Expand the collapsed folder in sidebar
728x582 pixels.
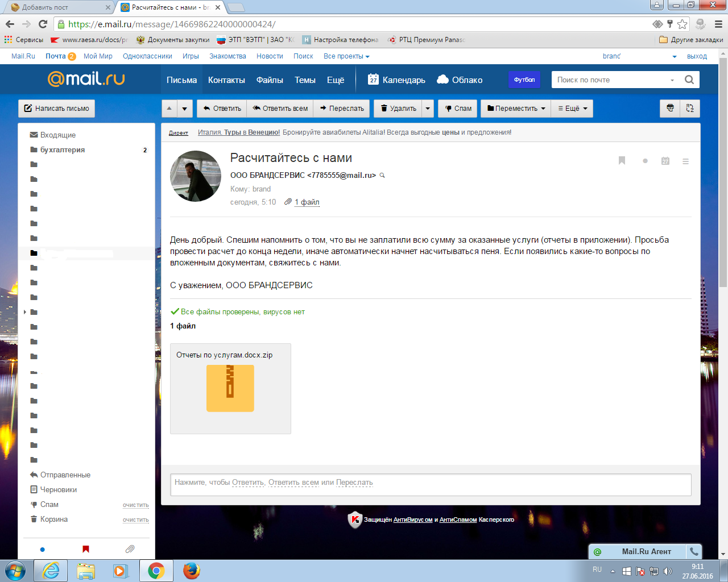[25, 312]
